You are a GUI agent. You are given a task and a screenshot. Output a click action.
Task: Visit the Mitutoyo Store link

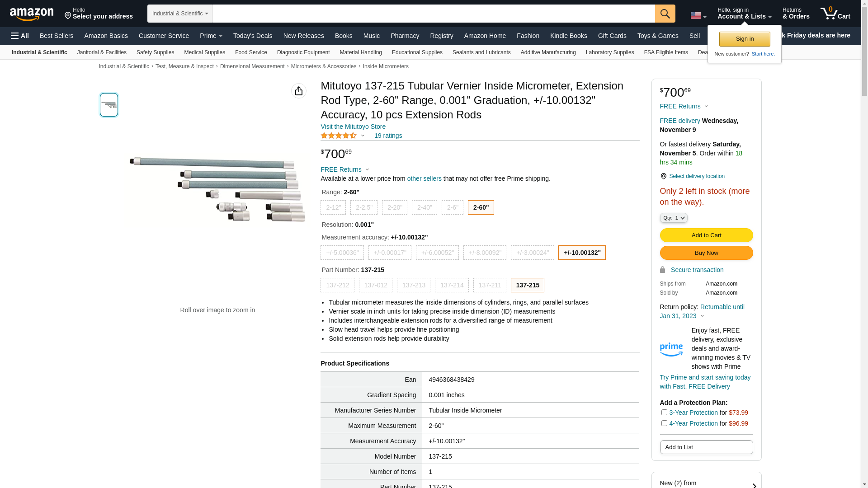click(353, 127)
